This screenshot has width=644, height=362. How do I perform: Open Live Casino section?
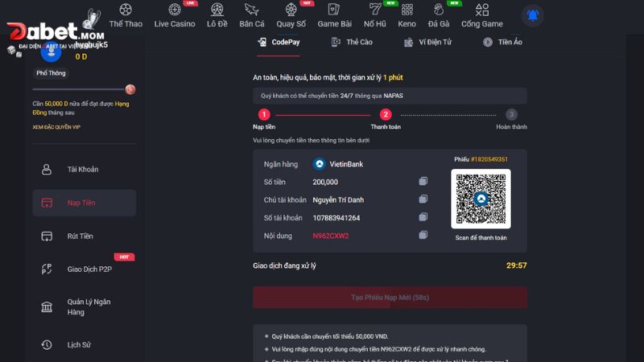pos(175,15)
